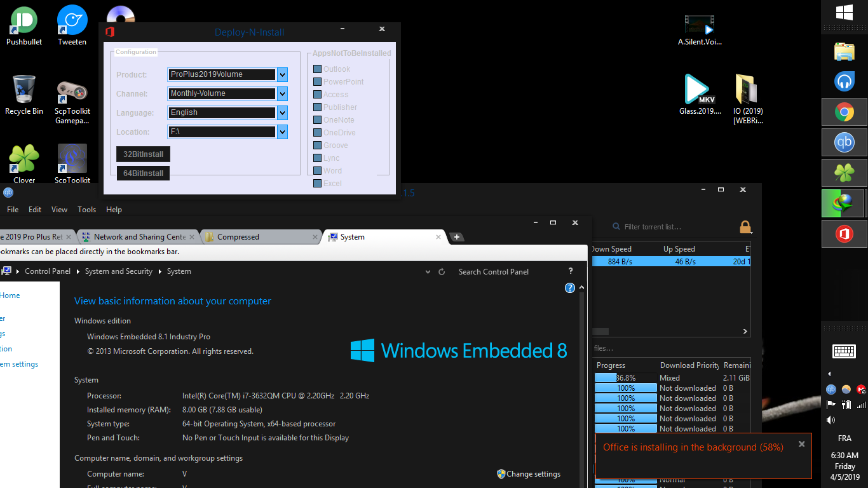Expand the Channel dropdown
The height and width of the screenshot is (488, 868).
[283, 94]
